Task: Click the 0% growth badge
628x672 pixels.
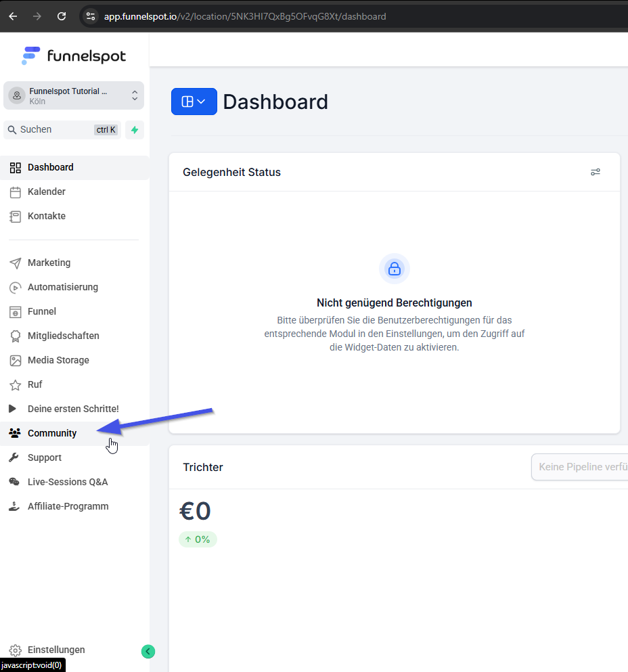Action: (x=198, y=539)
